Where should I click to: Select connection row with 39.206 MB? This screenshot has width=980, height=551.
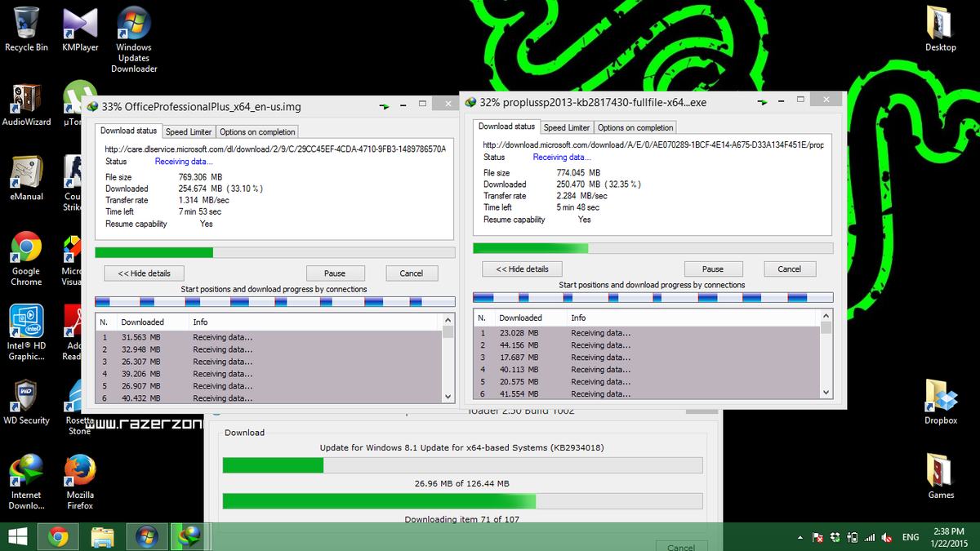coord(269,374)
